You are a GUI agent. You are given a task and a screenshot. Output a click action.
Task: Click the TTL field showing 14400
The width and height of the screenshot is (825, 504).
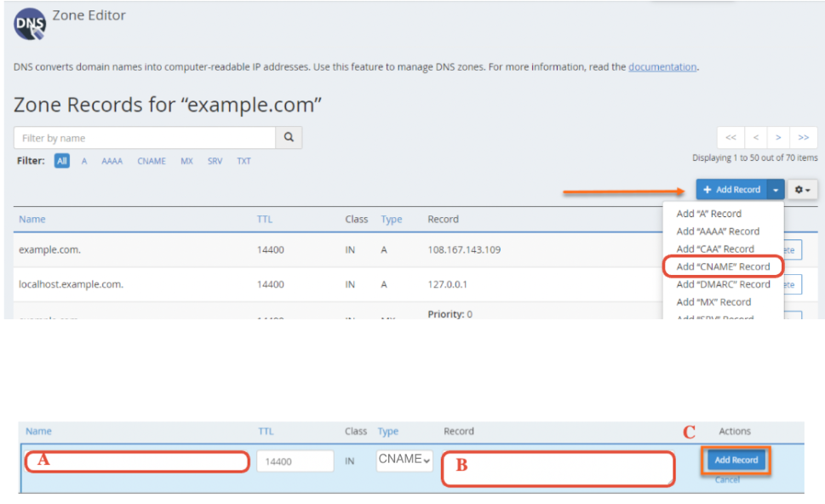295,461
